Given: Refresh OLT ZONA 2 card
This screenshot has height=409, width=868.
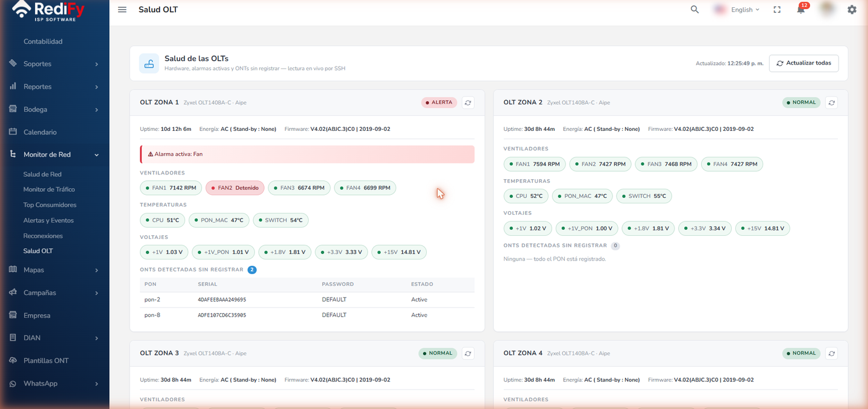Looking at the screenshot, I should (831, 103).
